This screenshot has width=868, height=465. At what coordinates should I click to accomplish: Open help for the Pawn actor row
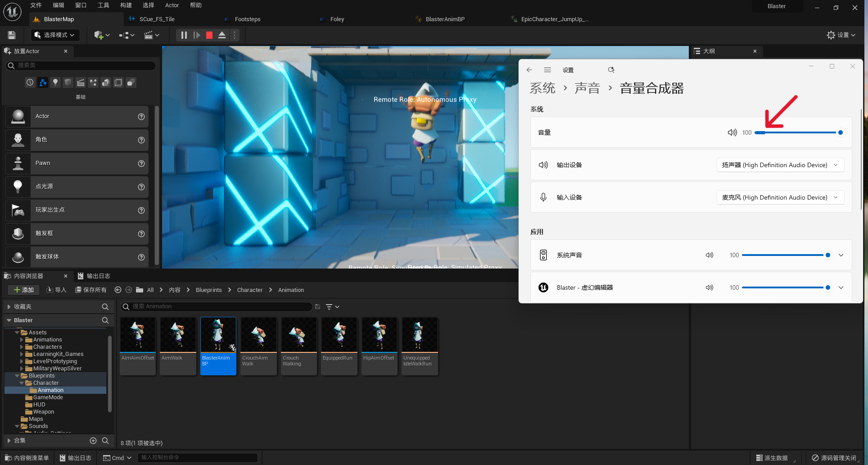click(141, 164)
